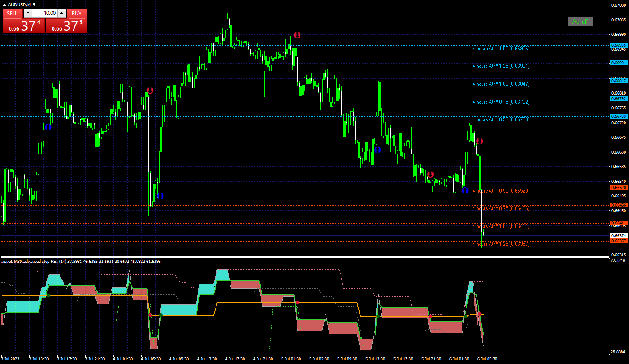Click the rightmost blue up-arrow near 0.66520 level
This screenshot has height=364, width=629.
pos(465,190)
